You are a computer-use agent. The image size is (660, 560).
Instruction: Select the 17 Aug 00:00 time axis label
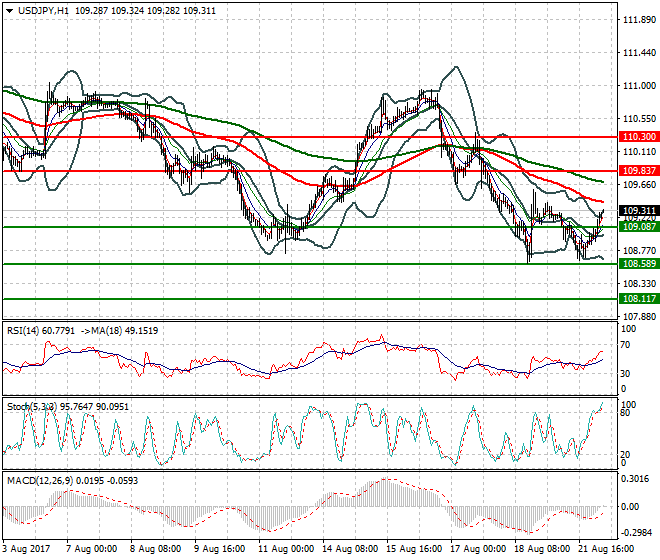(x=478, y=549)
